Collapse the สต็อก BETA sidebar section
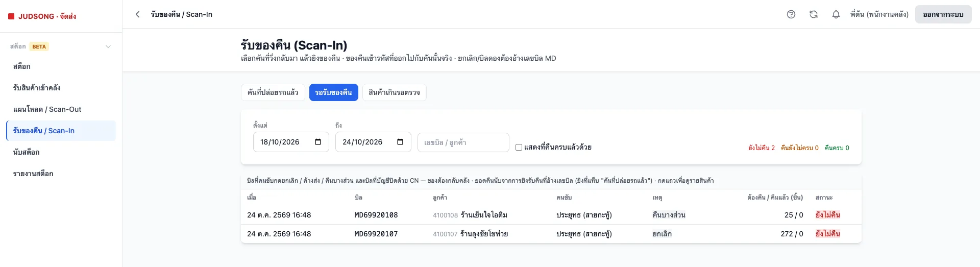Image resolution: width=980 pixels, height=267 pixels. (108, 46)
